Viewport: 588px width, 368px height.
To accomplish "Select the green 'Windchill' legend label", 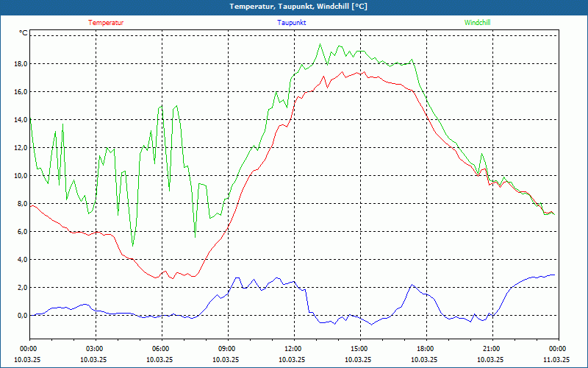I will (x=477, y=23).
